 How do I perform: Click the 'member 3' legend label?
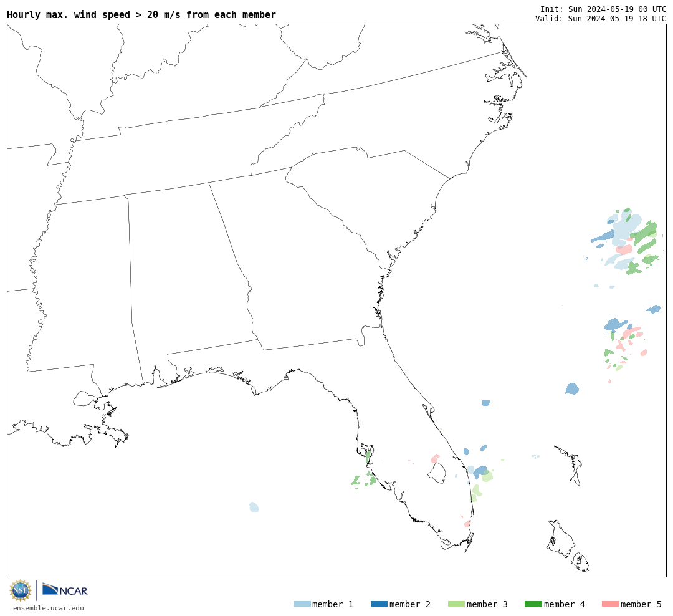(x=487, y=604)
